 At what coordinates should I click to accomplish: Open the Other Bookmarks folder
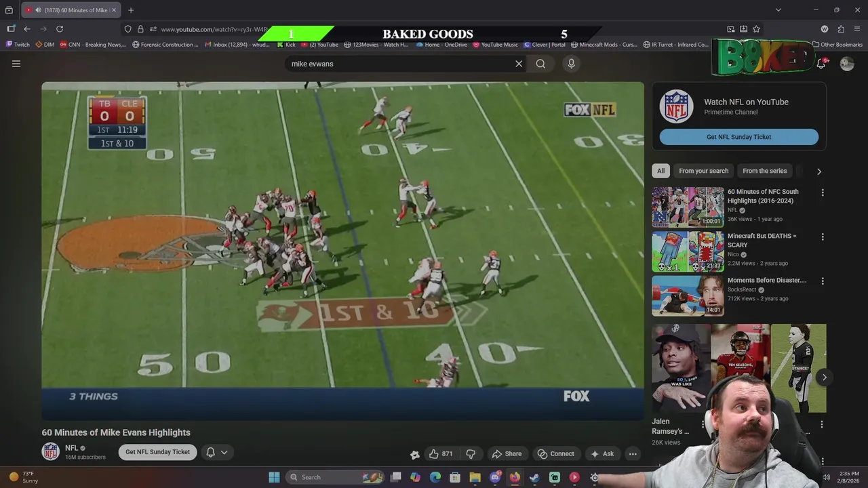tap(837, 45)
